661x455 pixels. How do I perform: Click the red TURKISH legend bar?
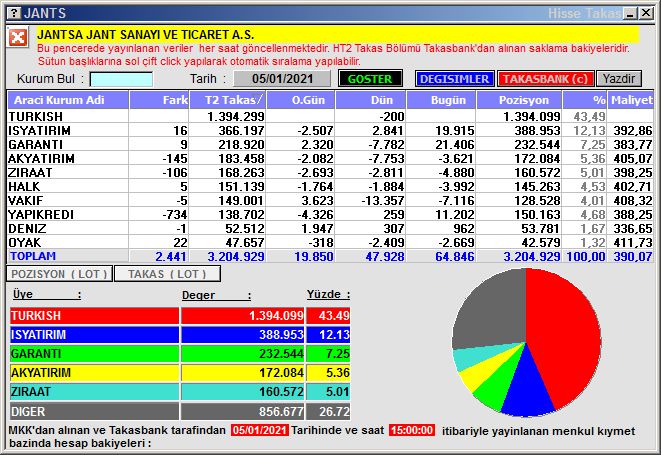[94, 315]
